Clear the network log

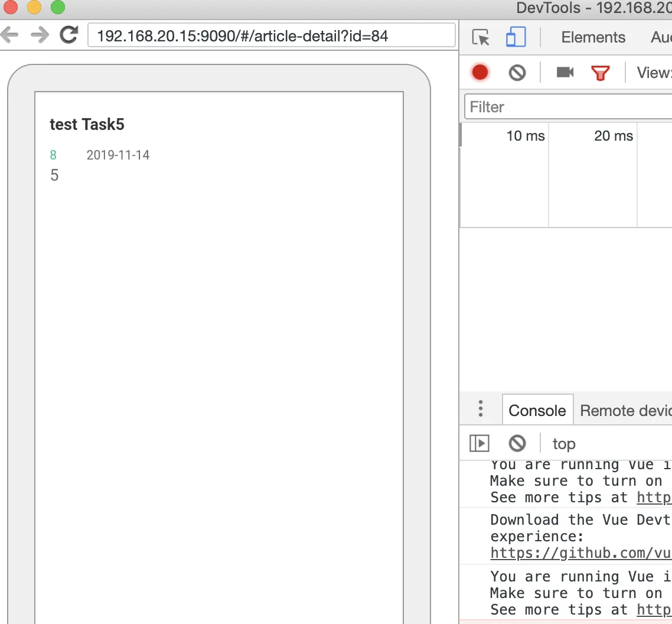click(x=517, y=73)
